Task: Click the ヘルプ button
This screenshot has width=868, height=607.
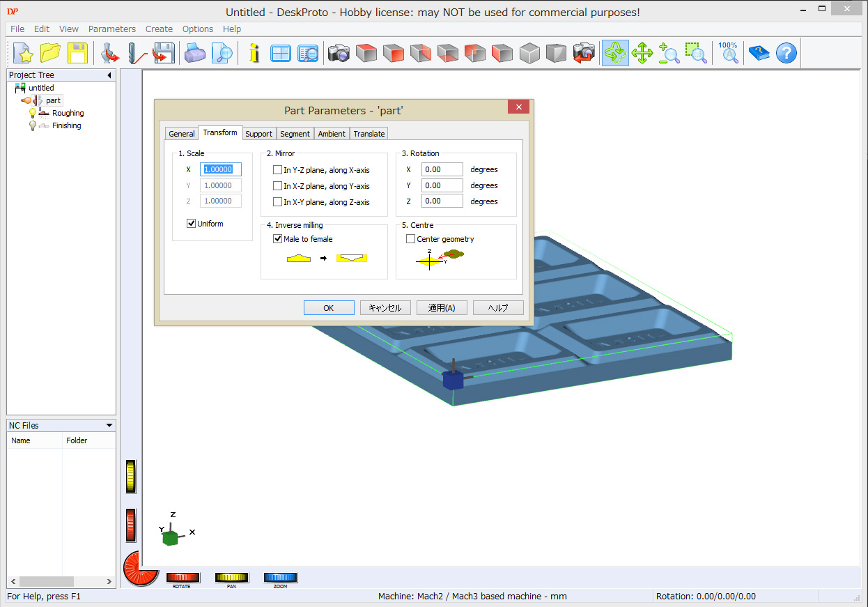Action: [x=498, y=308]
